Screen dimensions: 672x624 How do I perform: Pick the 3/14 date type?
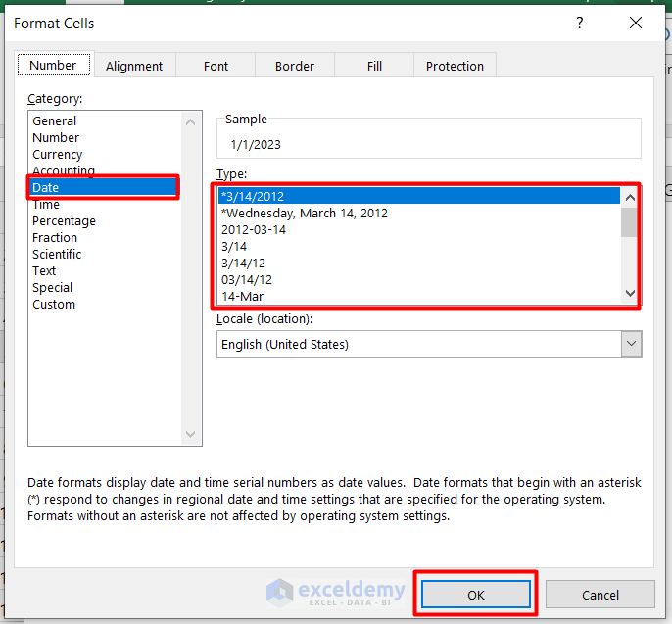coord(419,247)
